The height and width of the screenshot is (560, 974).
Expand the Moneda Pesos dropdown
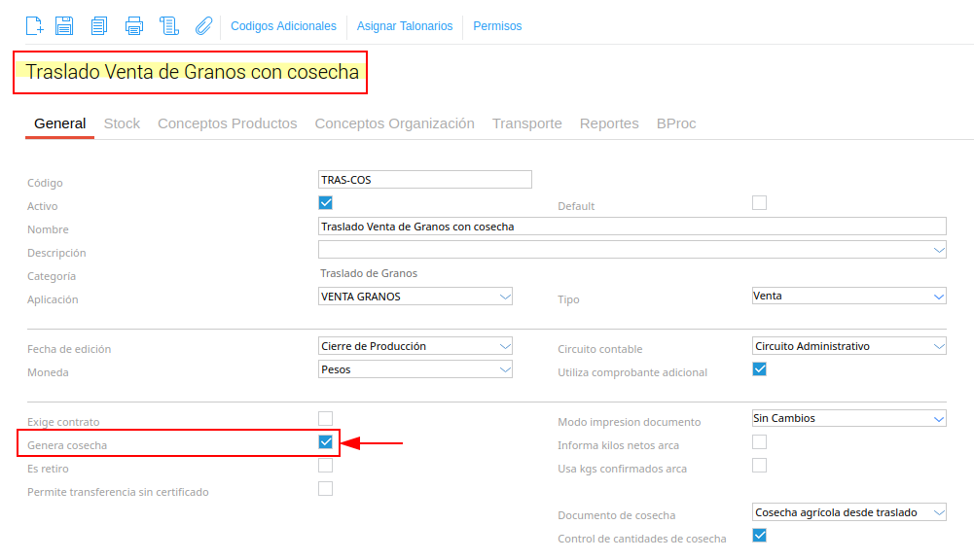pyautogui.click(x=415, y=369)
